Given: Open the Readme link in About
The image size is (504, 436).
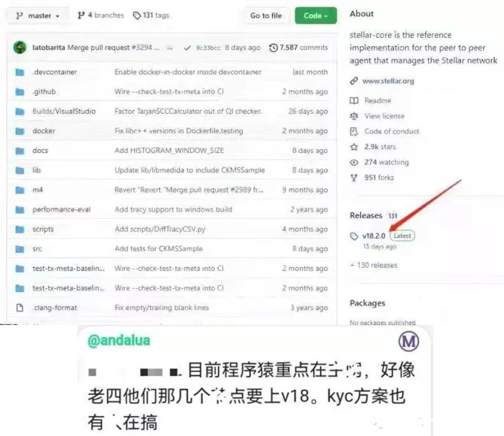Looking at the screenshot, I should 378,100.
